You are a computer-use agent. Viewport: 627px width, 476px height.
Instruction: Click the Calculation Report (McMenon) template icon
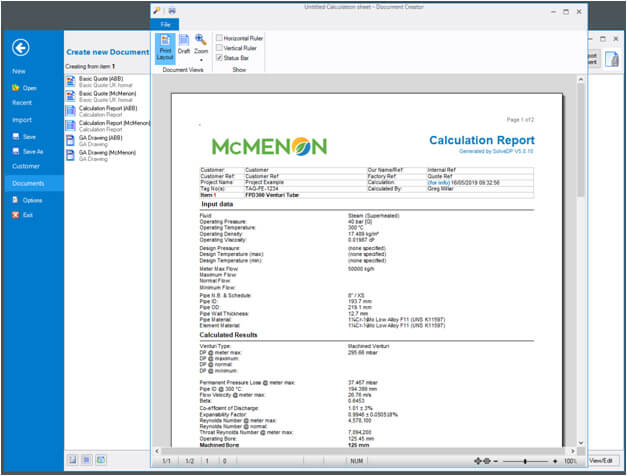point(70,126)
